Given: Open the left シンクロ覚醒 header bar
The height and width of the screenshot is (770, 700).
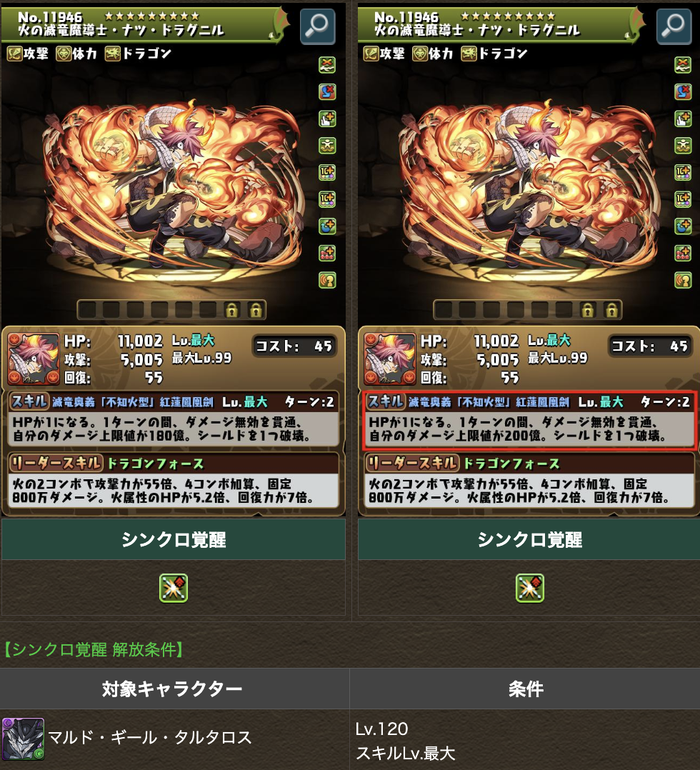Looking at the screenshot, I should coord(174,540).
